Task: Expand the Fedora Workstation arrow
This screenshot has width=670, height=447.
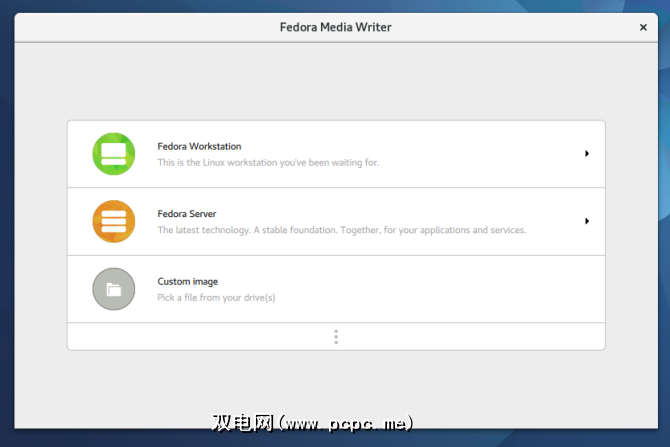Action: click(x=587, y=153)
